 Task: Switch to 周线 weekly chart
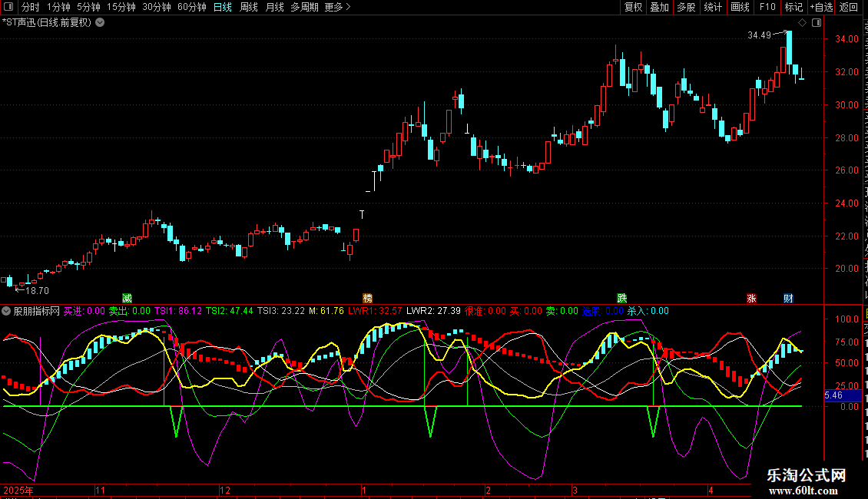249,7
